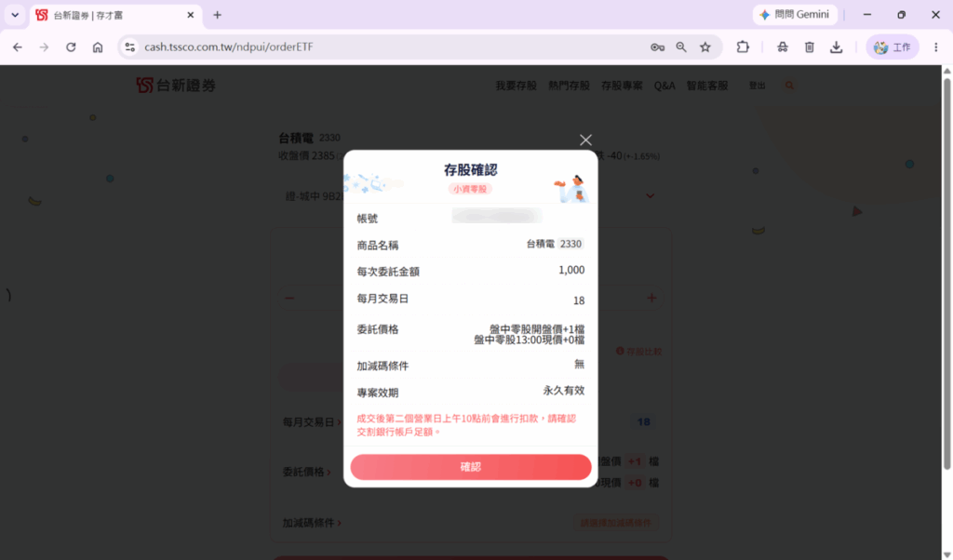Go back to previous page

(18, 47)
